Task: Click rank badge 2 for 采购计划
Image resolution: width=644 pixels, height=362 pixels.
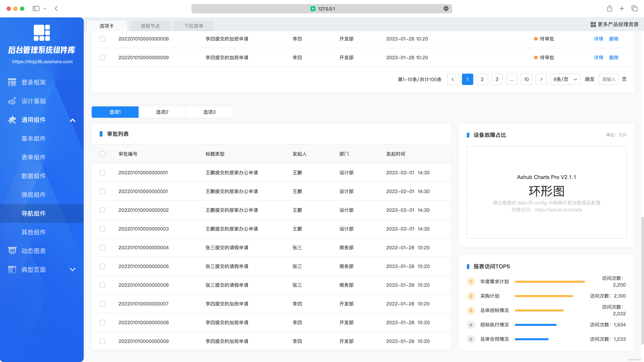Action: pos(471,296)
